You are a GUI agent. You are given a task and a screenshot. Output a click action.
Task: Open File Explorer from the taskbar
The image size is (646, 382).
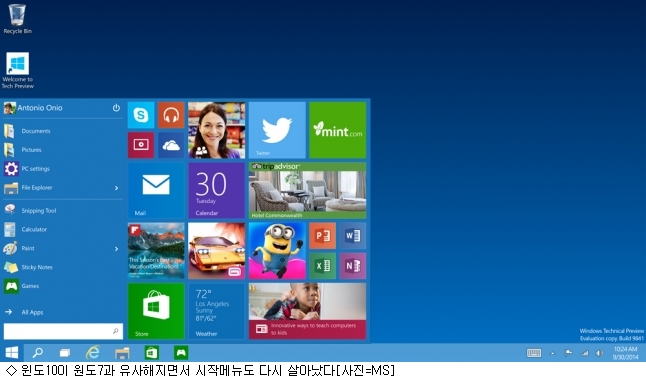(x=122, y=353)
